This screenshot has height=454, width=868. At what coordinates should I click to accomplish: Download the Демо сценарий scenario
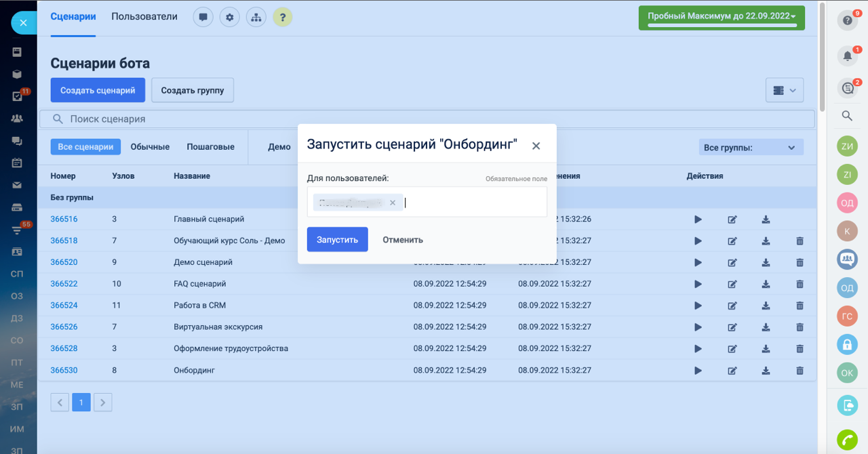click(x=766, y=262)
